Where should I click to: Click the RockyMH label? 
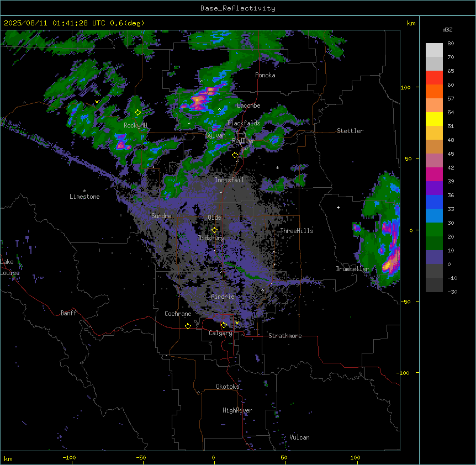click(135, 125)
